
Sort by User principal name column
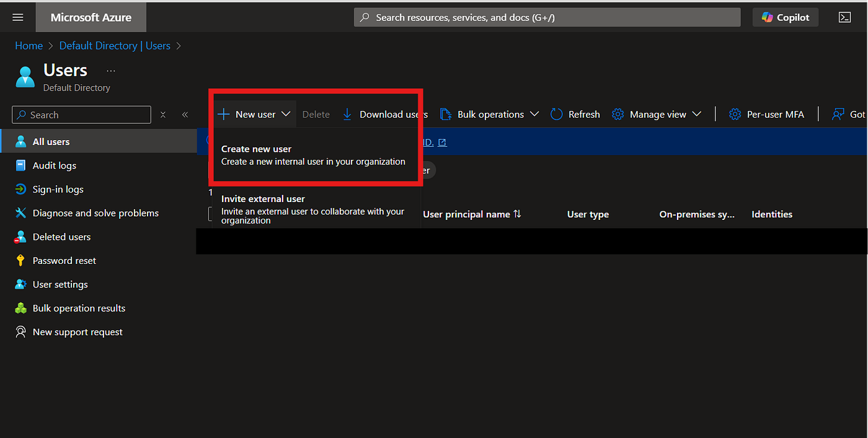[x=472, y=214]
